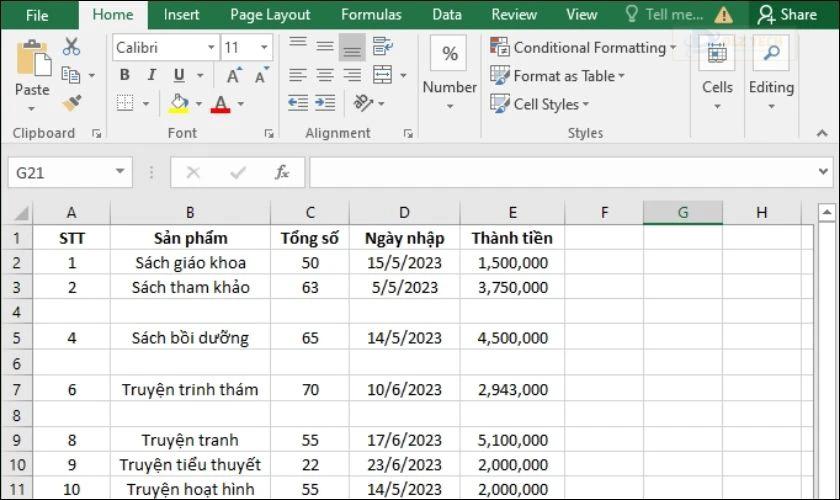840x500 pixels.
Task: Switch to the Insert tab
Action: [181, 14]
